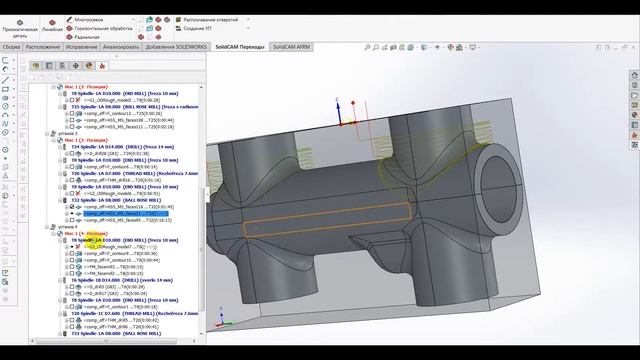Collapse T25 Spindle-1A BULL NOSE MILL node
The image size is (640, 360).
tap(60, 107)
